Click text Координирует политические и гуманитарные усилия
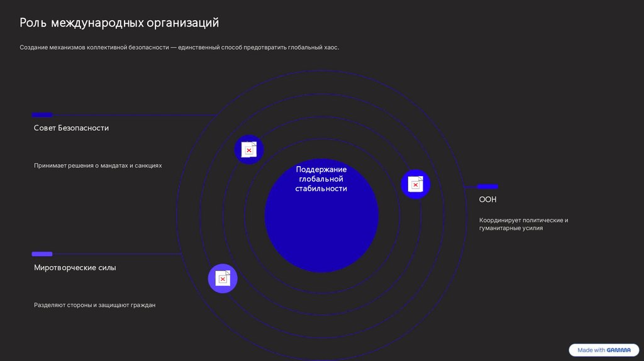The image size is (644, 361). click(x=523, y=224)
